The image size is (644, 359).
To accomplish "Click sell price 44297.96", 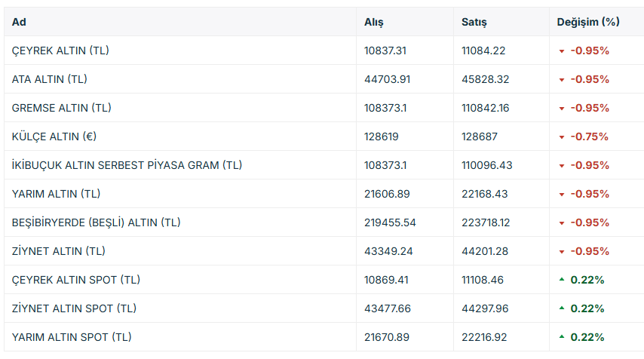I will click(485, 308).
